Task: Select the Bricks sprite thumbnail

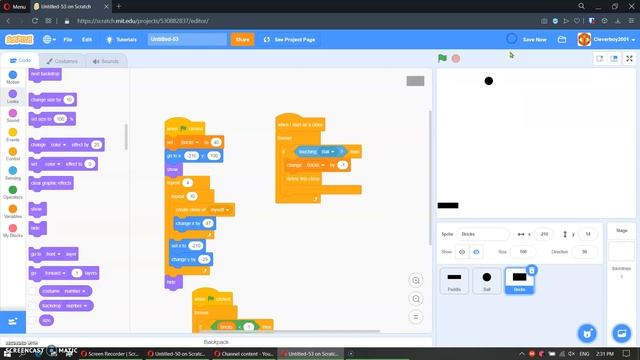Action: [519, 280]
